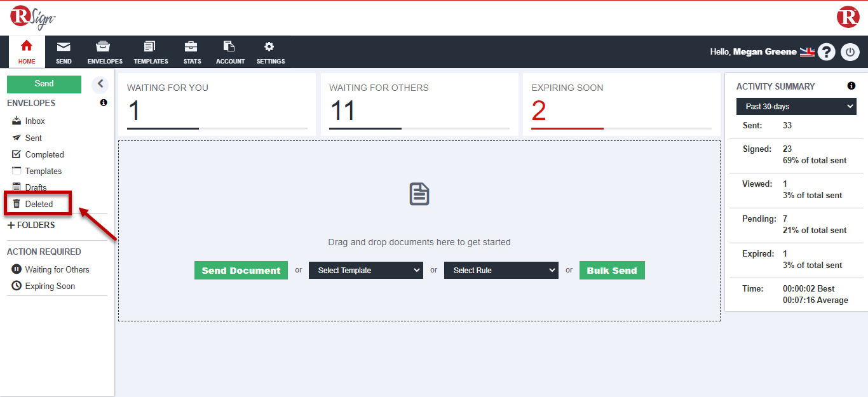Open the Deleted envelopes folder

[39, 205]
